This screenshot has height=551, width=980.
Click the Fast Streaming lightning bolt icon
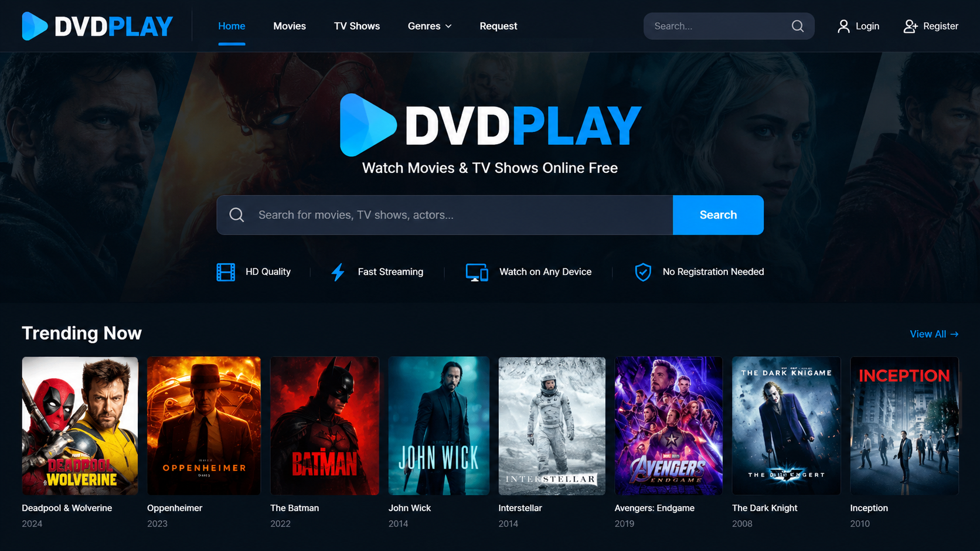pos(338,272)
